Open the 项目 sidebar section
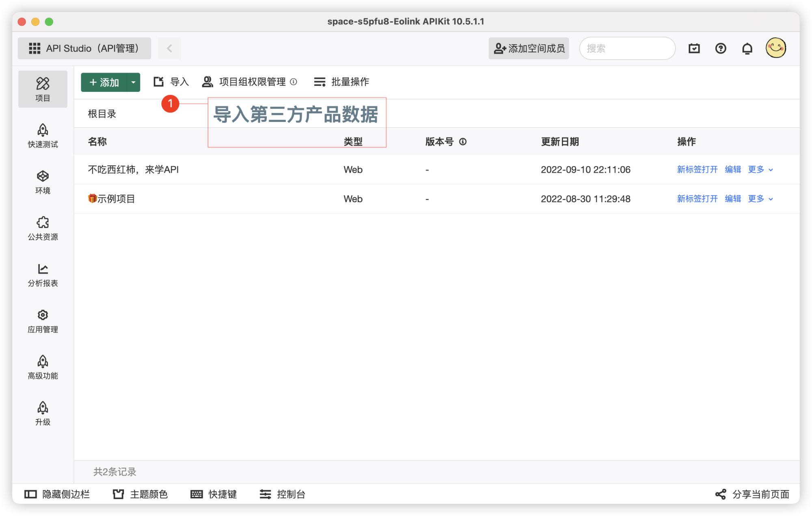Screen dimensions: 812x516 43,89
